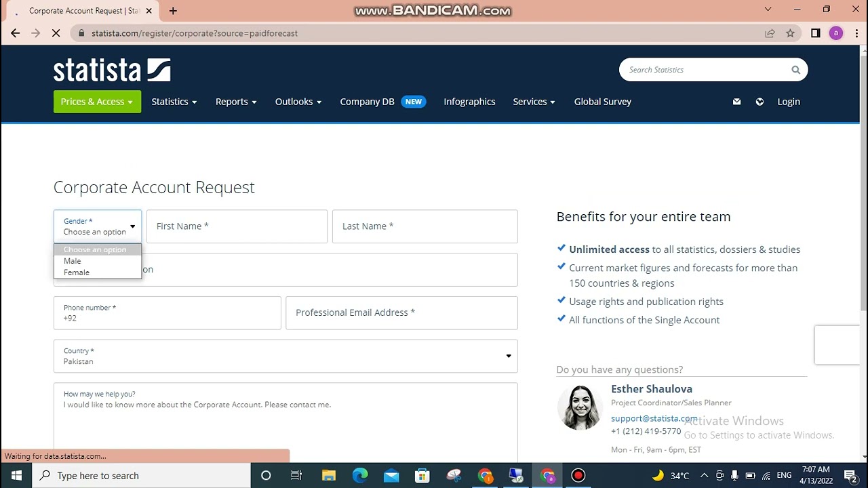The image size is (868, 488).
Task: Open the Country dropdown showing Pakistan
Action: point(285,356)
